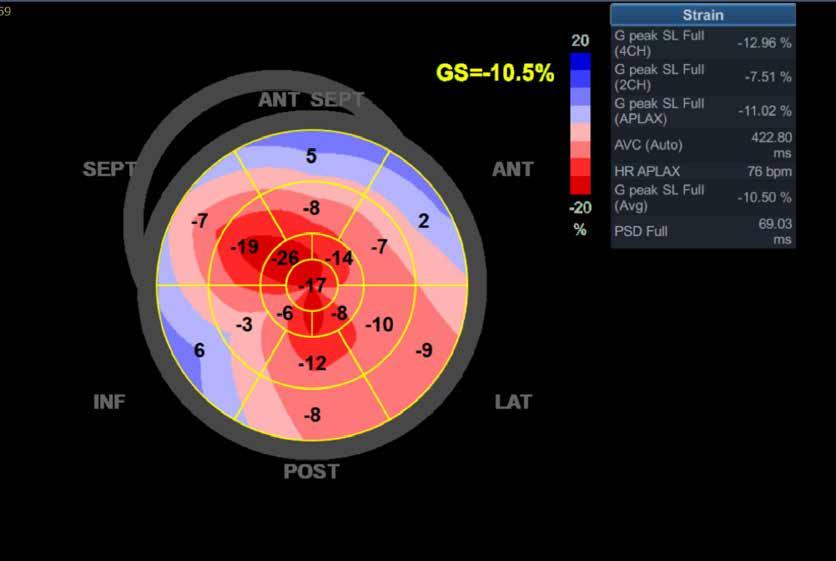Click the -7.51 % 2CH strain value
Viewport: 836px width, 561px height.
[x=768, y=77]
